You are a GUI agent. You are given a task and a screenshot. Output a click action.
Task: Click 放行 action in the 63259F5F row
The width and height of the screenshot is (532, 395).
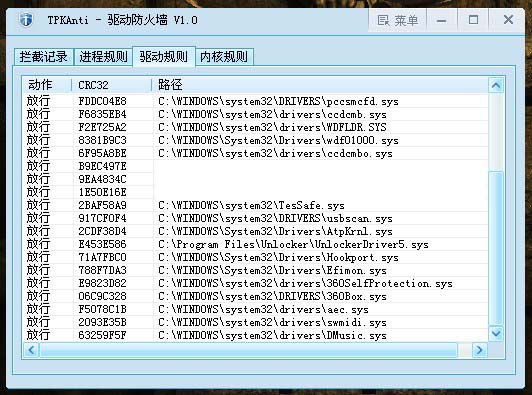[x=38, y=335]
